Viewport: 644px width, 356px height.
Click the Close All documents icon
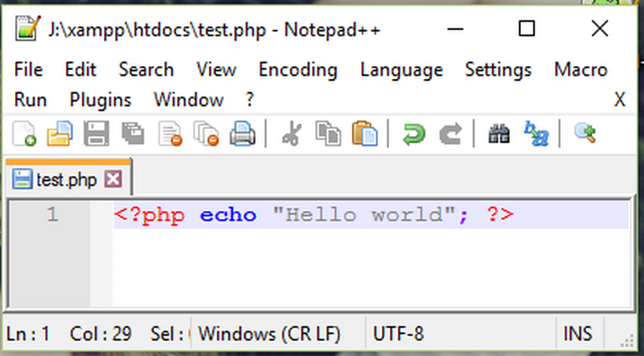click(x=206, y=134)
